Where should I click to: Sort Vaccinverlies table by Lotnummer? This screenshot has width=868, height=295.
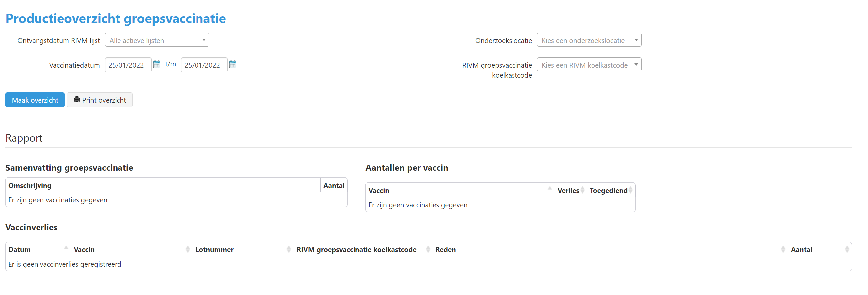(x=243, y=249)
